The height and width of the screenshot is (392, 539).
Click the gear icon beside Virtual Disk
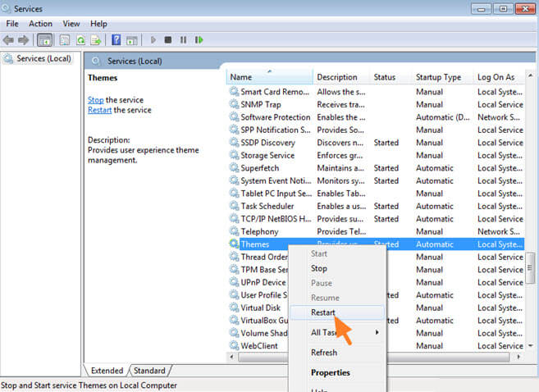(x=234, y=308)
